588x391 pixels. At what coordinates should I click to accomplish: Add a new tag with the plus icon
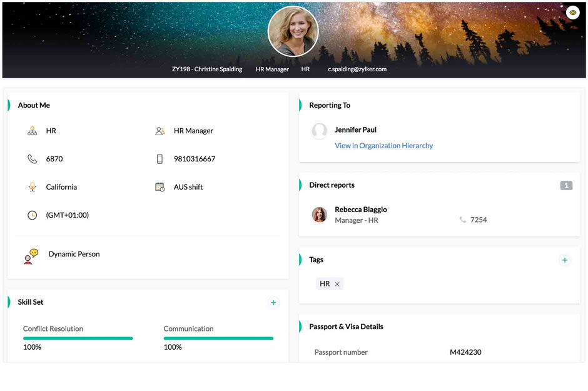tap(565, 260)
